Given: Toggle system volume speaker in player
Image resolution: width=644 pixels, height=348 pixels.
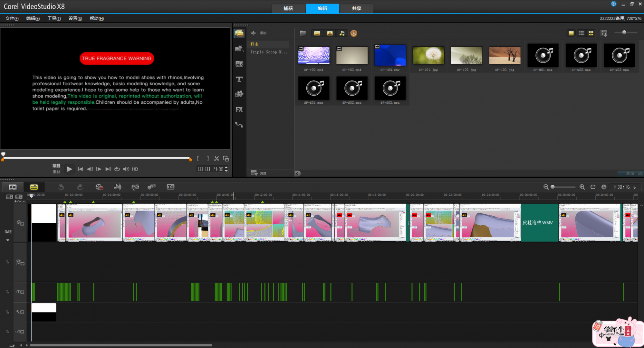Looking at the screenshot, I should 126,169.
